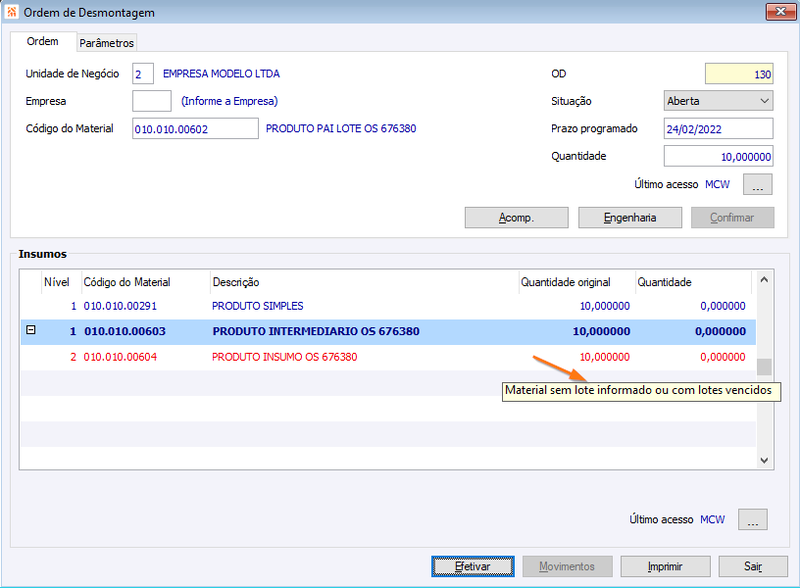Focus the Unidade de Negócio field

(142, 74)
